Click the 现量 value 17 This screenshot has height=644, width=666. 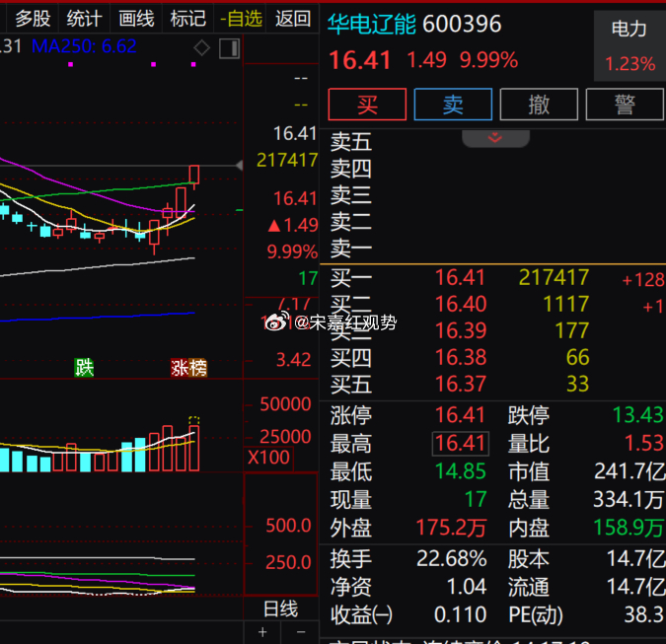click(x=476, y=500)
